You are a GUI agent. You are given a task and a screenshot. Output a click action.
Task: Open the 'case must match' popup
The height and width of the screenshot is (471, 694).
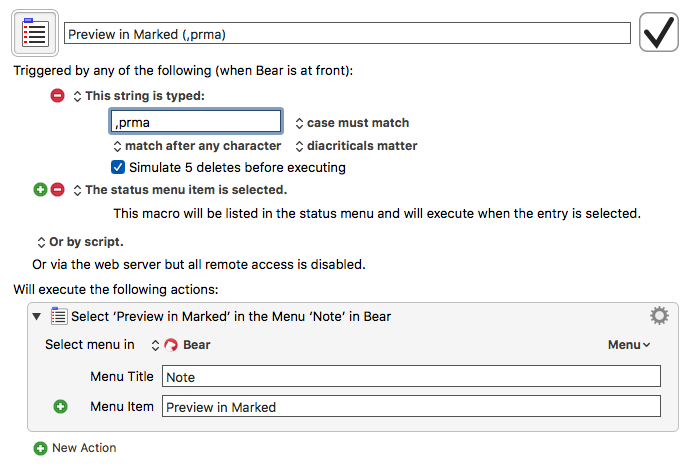click(352, 123)
